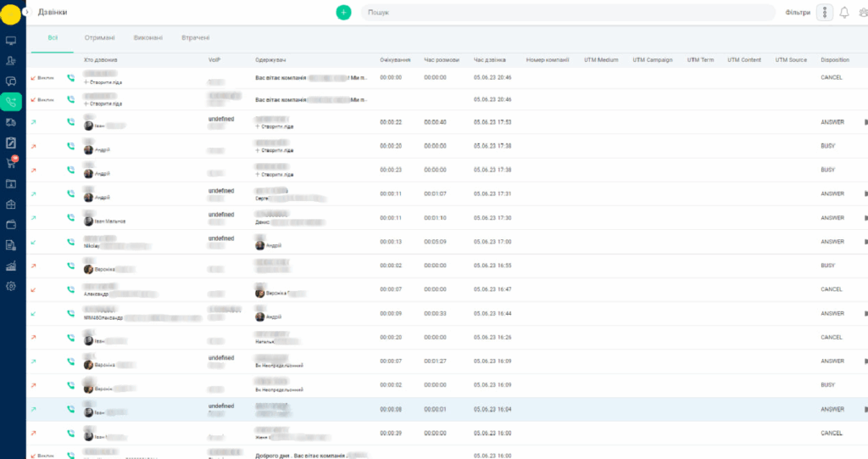868x459 pixels.
Task: Open the wallet sidebar icon
Action: pyautogui.click(x=11, y=225)
